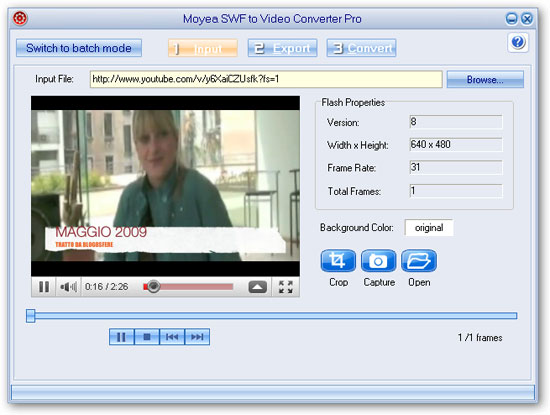Screen dimensions: 550x415
Task: Jump to previous frame with rewind button
Action: pos(172,337)
